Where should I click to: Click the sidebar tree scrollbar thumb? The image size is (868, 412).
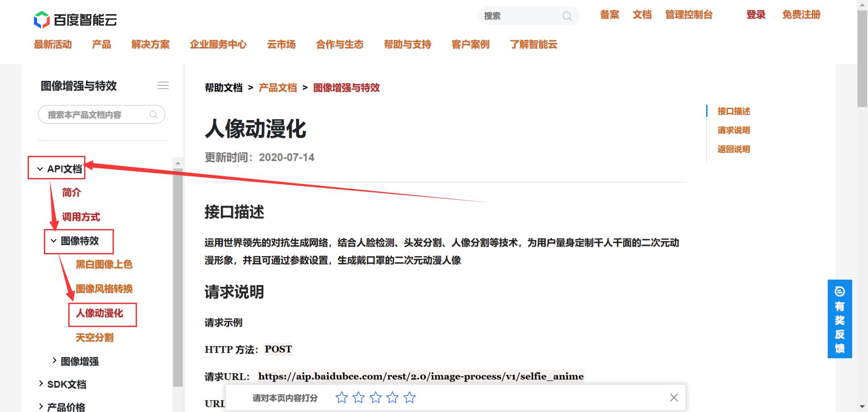pyautogui.click(x=178, y=277)
